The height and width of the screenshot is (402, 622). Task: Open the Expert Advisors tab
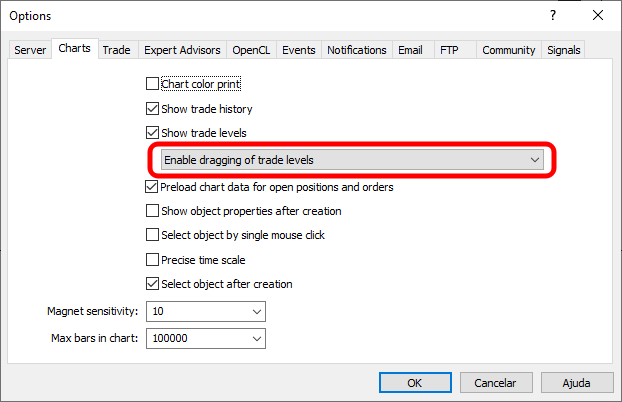tap(182, 50)
